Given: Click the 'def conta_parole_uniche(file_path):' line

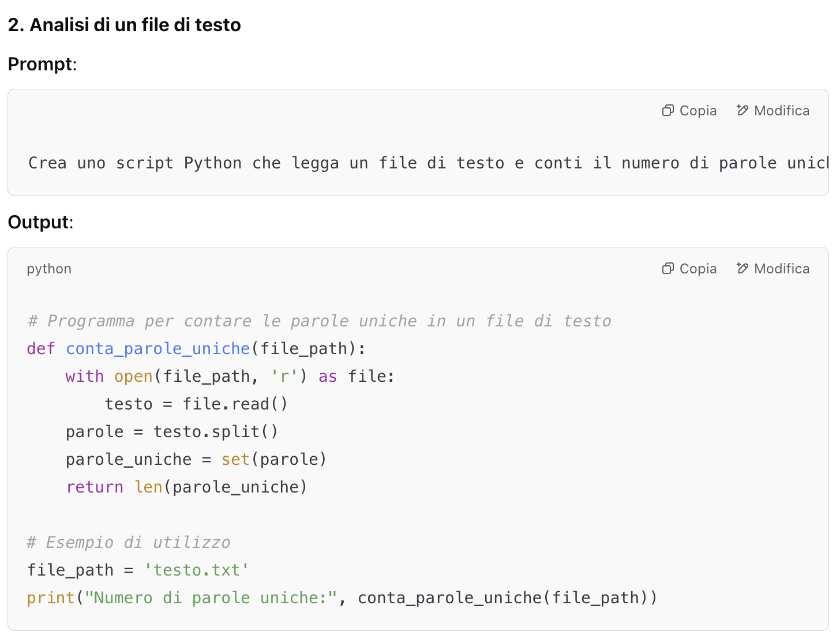Looking at the screenshot, I should coord(196,349).
